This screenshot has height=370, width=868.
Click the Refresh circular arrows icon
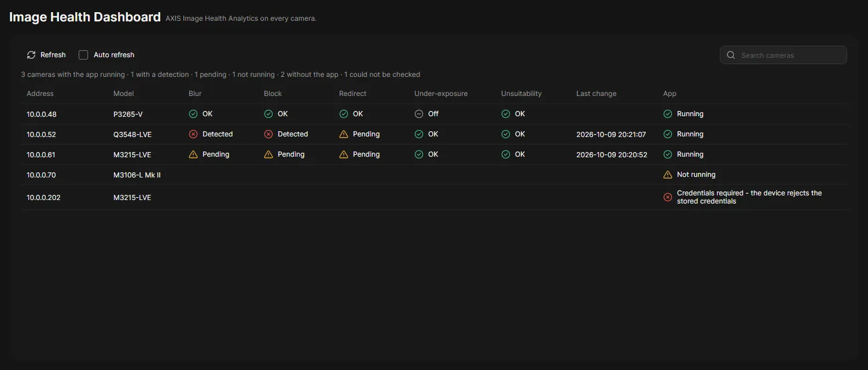31,55
